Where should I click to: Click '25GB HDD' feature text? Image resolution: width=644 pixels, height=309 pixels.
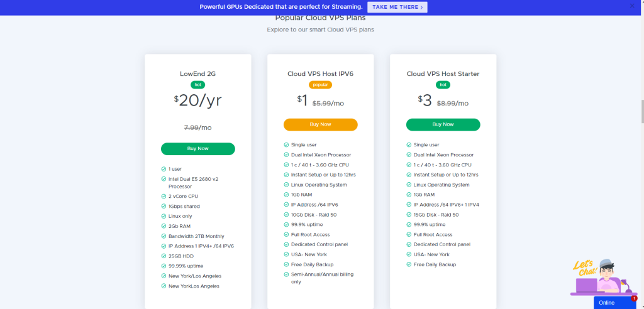pyautogui.click(x=180, y=256)
